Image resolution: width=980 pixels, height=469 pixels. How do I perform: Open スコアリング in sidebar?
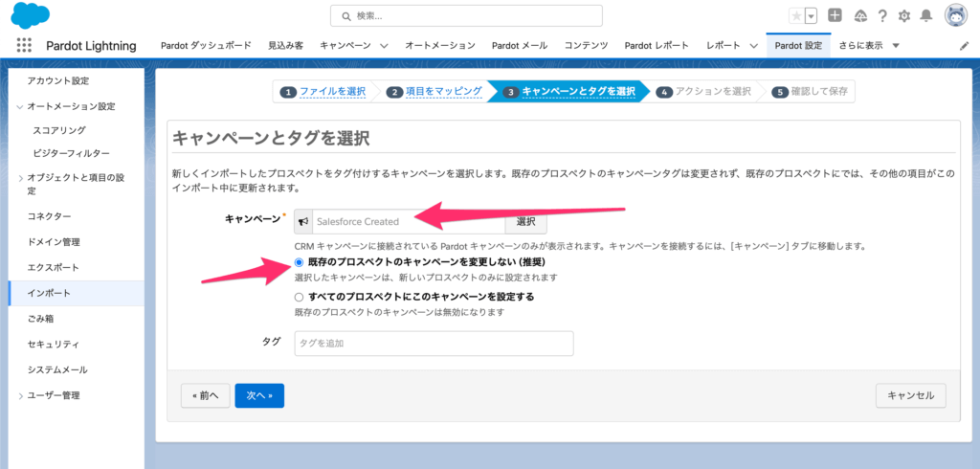click(58, 130)
